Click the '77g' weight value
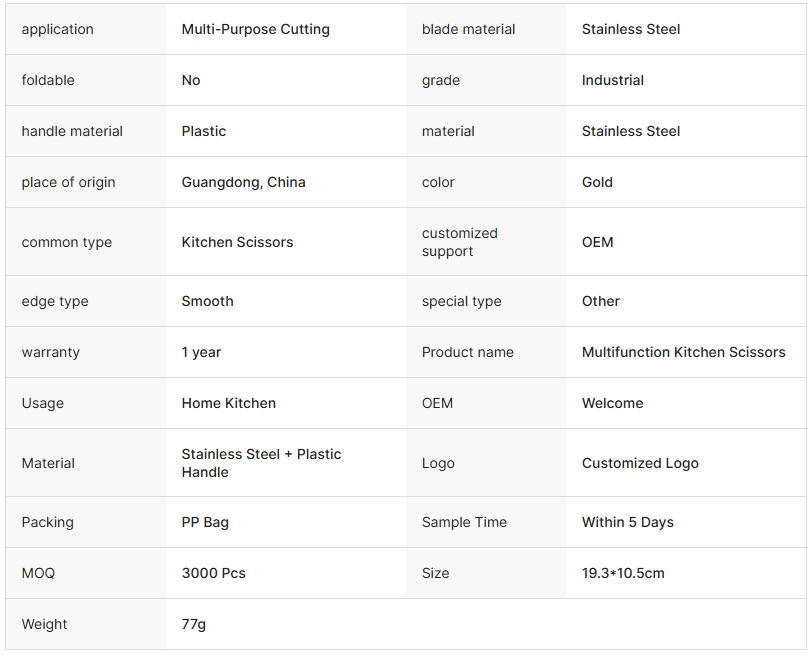The image size is (812, 659). click(x=193, y=624)
